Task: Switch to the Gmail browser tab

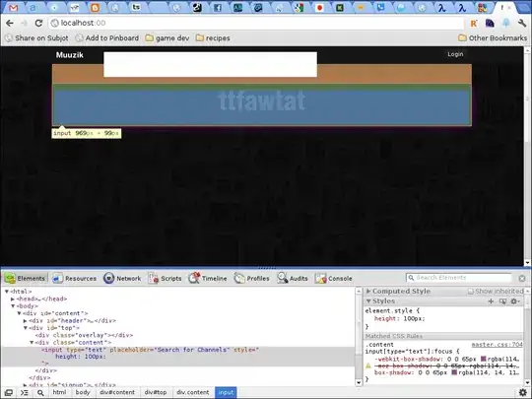Action: tap(13, 8)
